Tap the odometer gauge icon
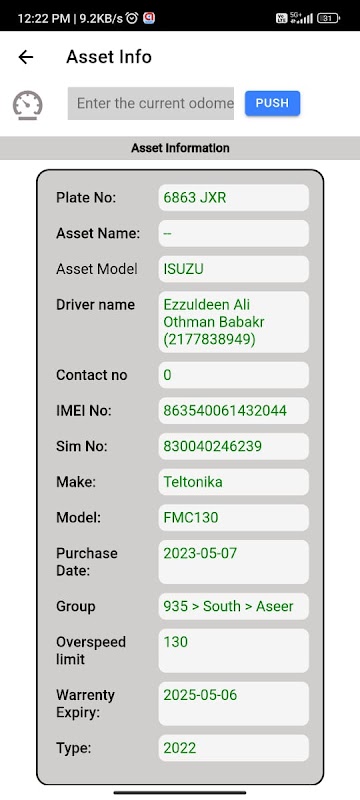 [x=28, y=105]
